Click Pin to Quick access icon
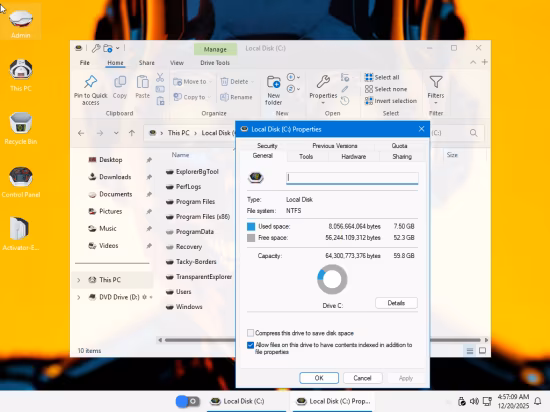Screen dimensions: 550x412 90,82
